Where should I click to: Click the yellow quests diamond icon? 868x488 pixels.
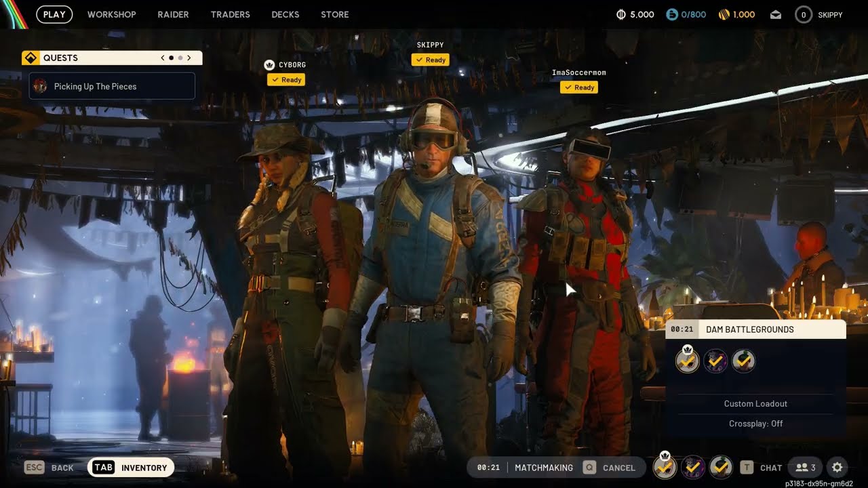(31, 58)
